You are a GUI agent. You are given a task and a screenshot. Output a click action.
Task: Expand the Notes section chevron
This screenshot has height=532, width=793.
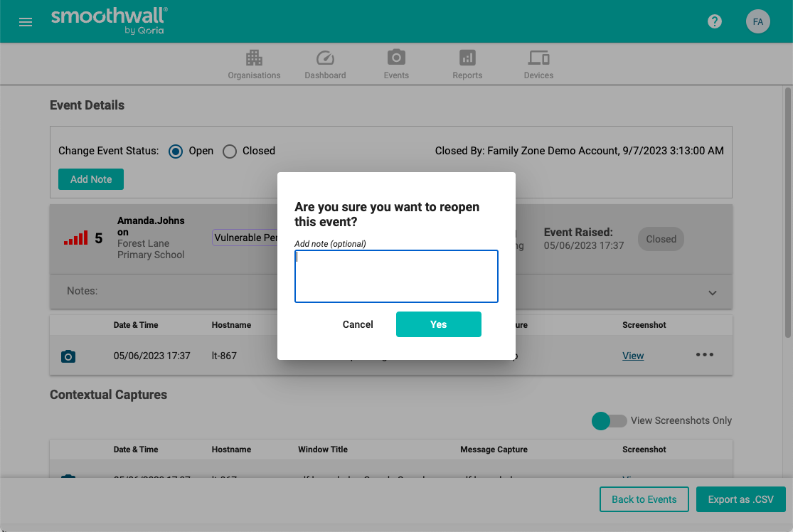click(x=713, y=292)
